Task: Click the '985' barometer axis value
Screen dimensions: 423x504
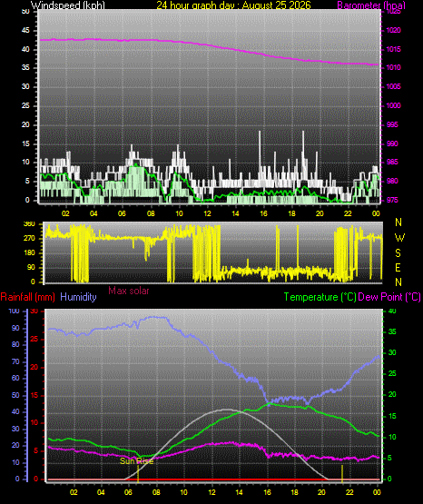Action: pos(392,162)
